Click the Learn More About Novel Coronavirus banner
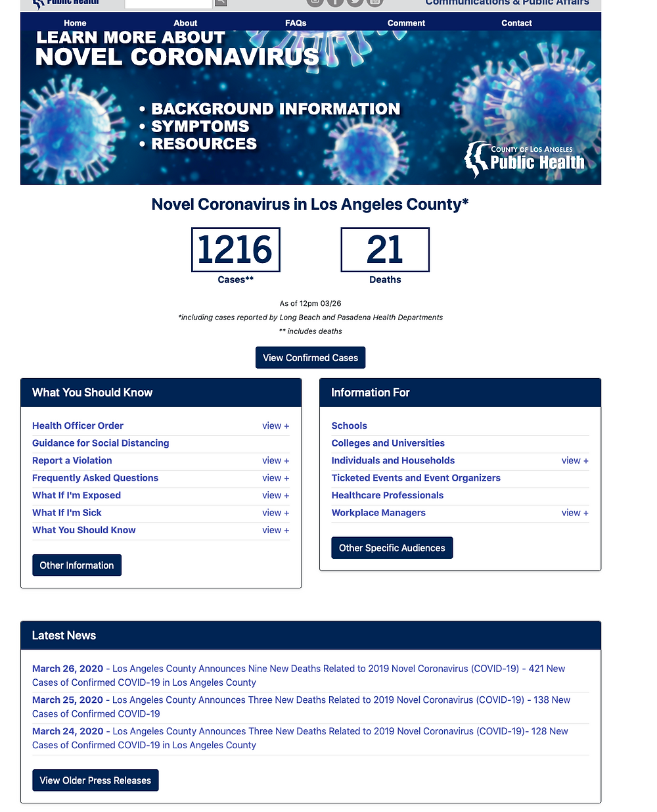This screenshot has width=657, height=812. [x=311, y=107]
